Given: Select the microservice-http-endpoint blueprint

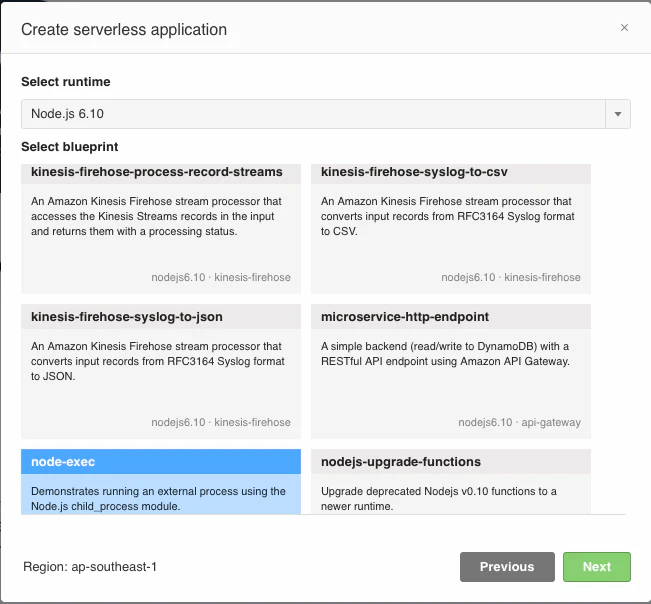Looking at the screenshot, I should (450, 371).
